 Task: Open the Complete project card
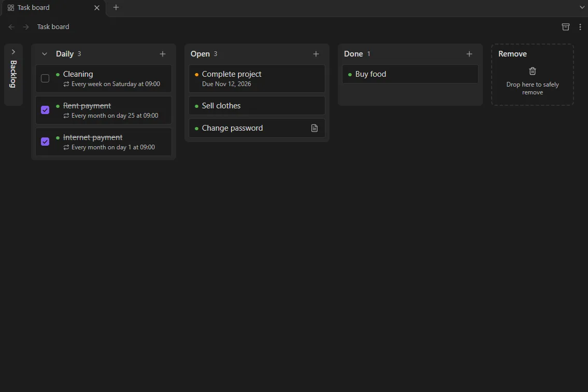point(257,78)
